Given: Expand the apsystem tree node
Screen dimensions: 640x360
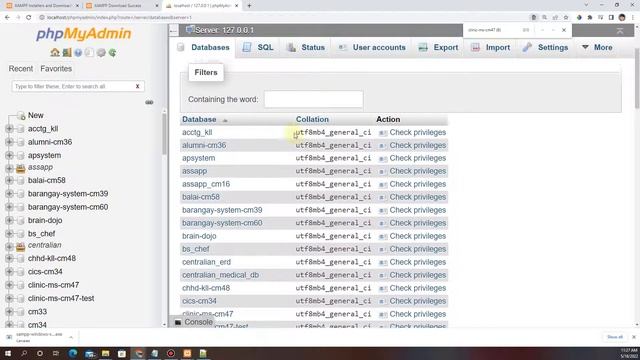Looking at the screenshot, I should point(9,155).
